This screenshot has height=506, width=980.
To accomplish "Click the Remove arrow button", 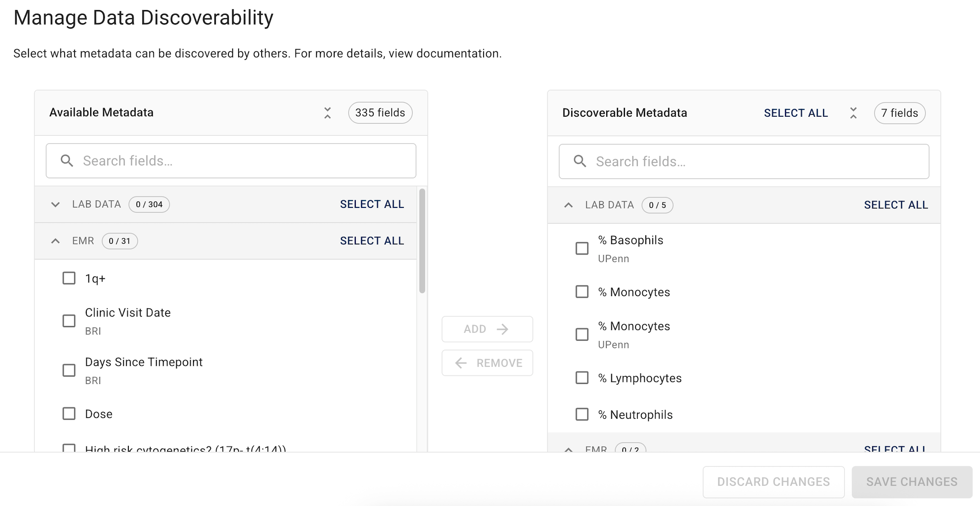I will [487, 363].
